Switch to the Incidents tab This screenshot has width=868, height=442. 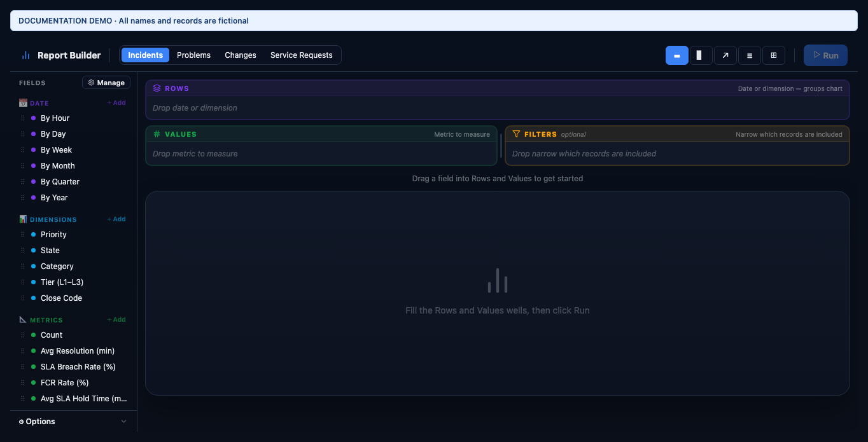coord(145,55)
